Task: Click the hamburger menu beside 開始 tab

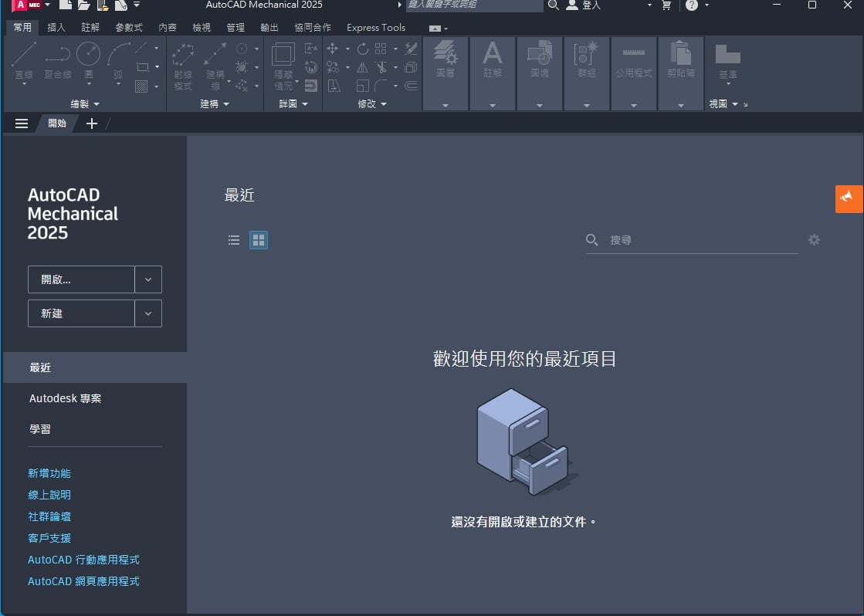Action: coord(22,124)
